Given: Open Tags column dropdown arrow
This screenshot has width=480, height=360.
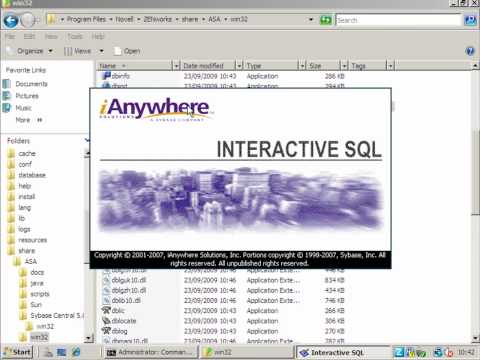Looking at the screenshot, I should click(390, 66).
